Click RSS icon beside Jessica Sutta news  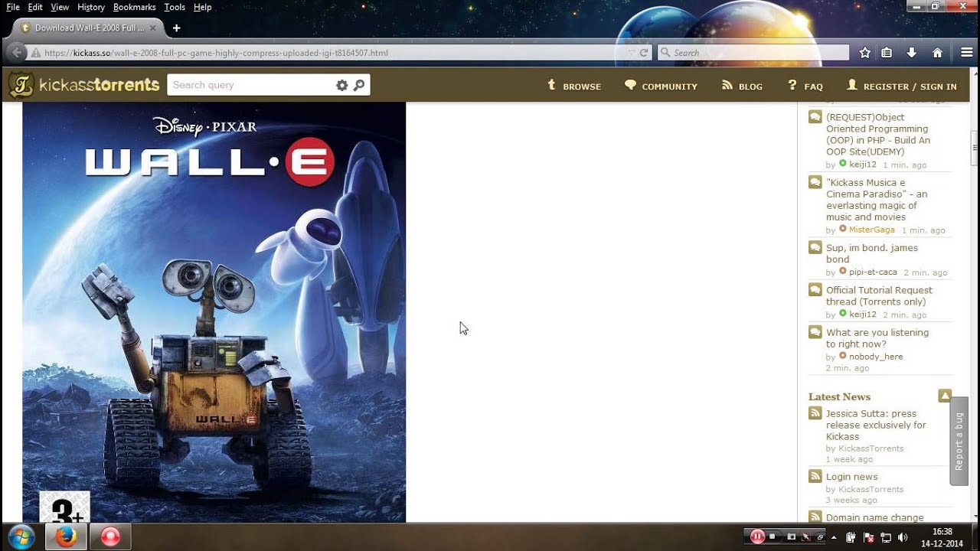pos(815,413)
